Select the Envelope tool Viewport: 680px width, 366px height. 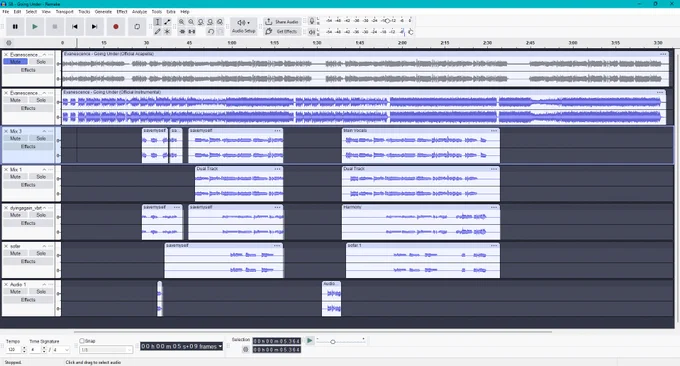coord(167,22)
